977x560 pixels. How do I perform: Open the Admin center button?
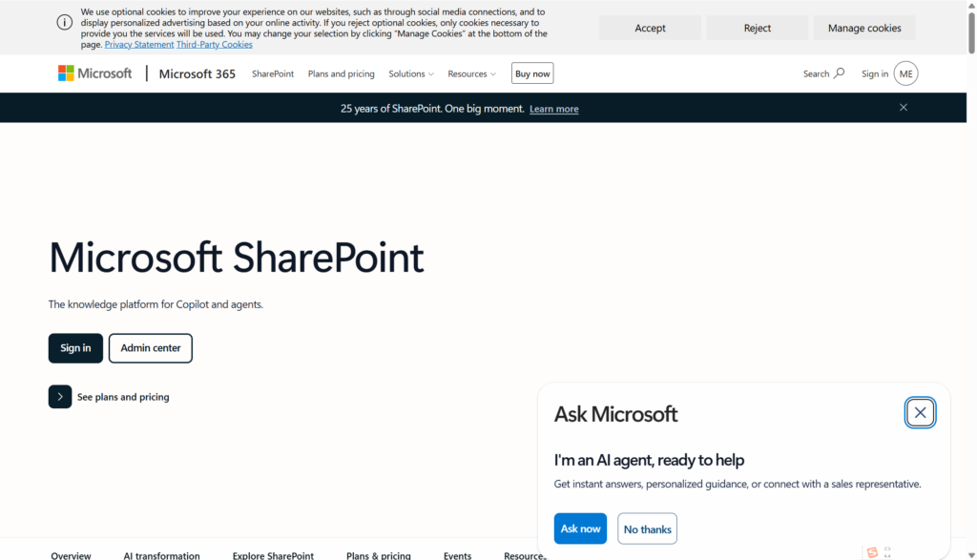[150, 348]
